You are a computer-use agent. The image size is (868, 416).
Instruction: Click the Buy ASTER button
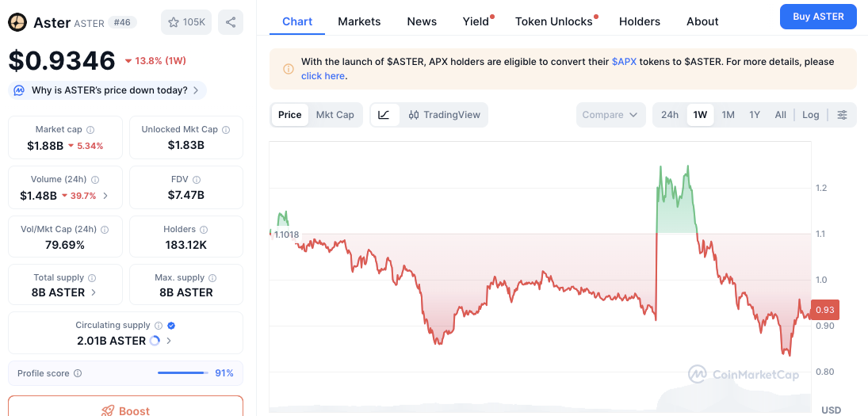[818, 17]
